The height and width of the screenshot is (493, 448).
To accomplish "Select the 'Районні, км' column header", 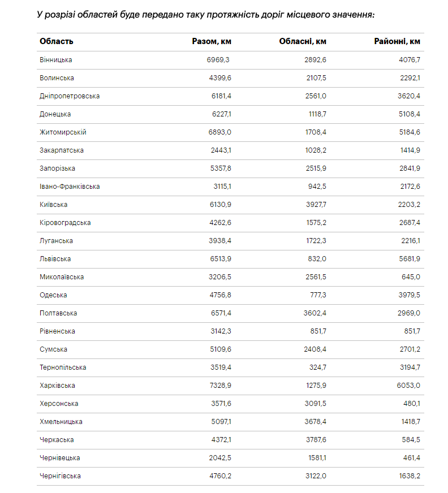I will pyautogui.click(x=397, y=41).
